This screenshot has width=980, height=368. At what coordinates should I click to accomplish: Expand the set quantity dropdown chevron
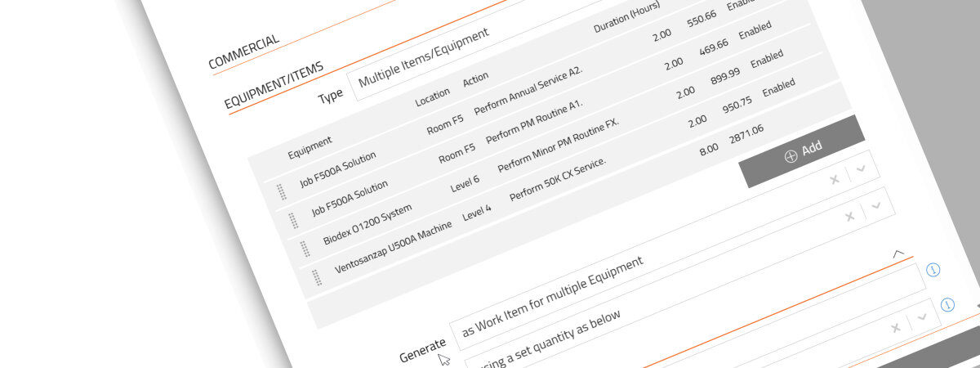pos(923,317)
